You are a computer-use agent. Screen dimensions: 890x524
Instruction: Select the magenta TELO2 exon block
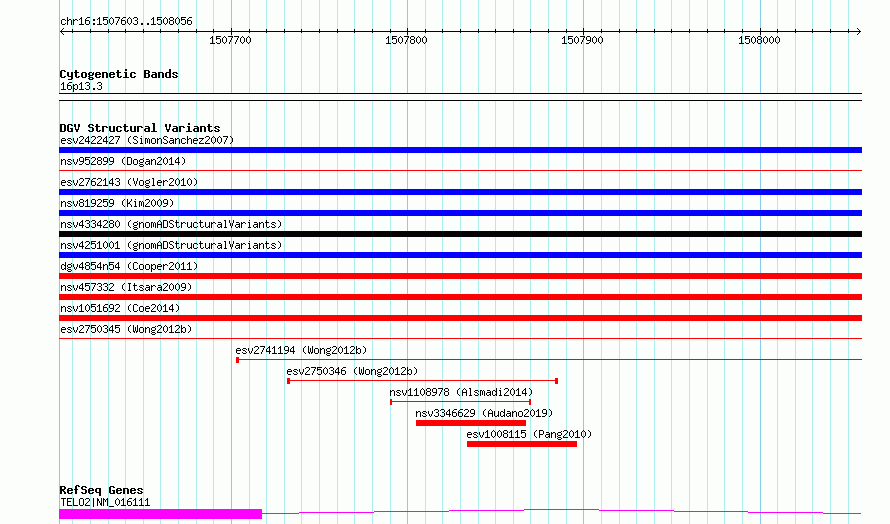tap(161, 514)
